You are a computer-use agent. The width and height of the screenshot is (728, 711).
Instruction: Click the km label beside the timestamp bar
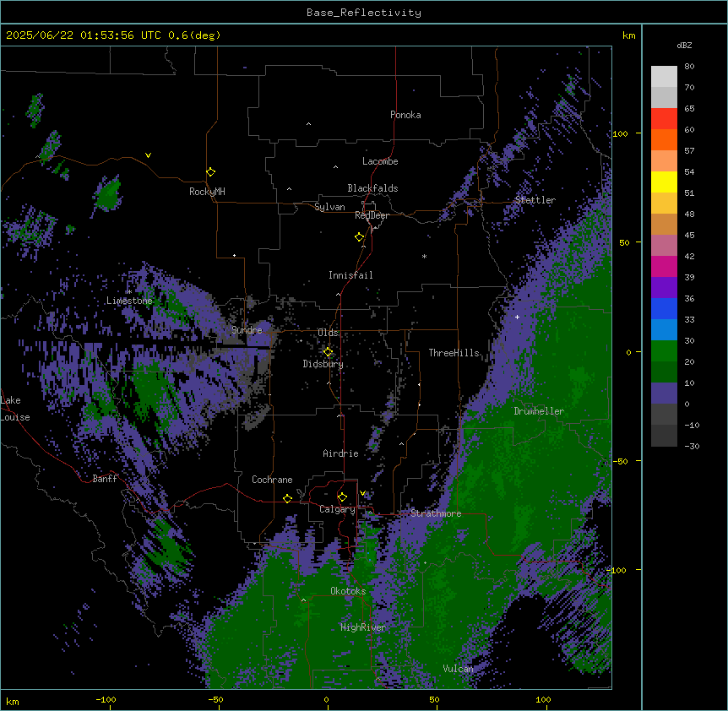point(629,35)
